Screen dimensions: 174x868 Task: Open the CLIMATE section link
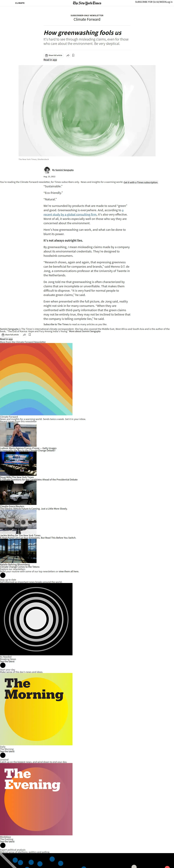pyautogui.click(x=20, y=3)
